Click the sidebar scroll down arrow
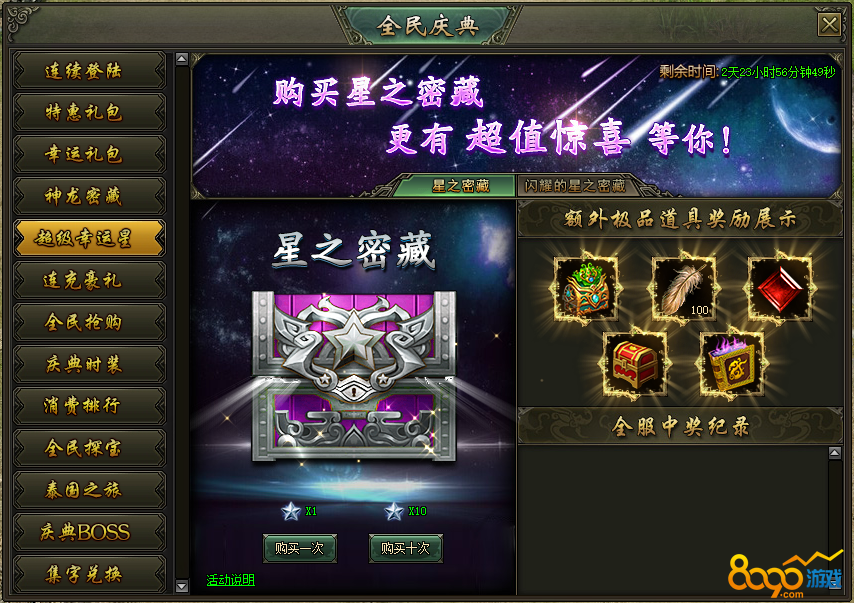 coord(182,586)
